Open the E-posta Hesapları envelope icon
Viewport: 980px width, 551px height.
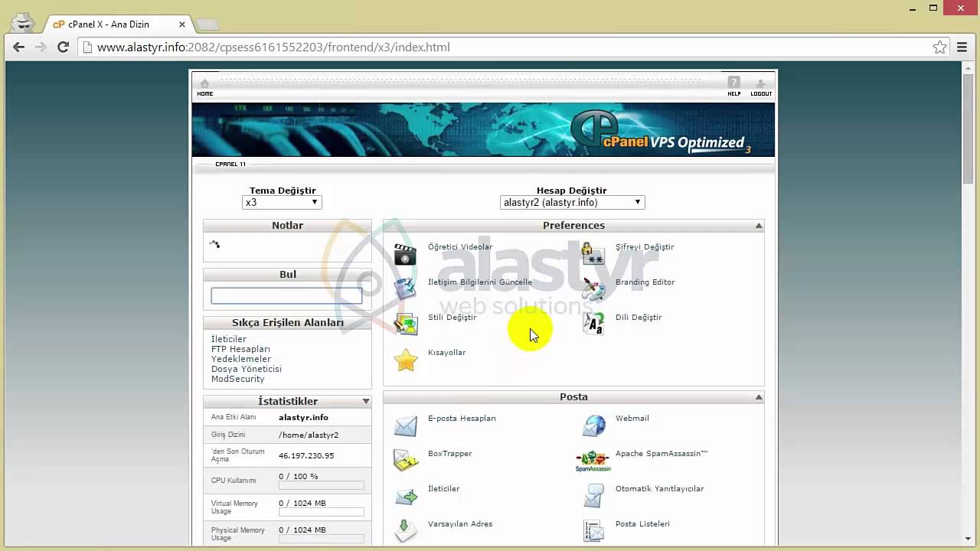405,425
